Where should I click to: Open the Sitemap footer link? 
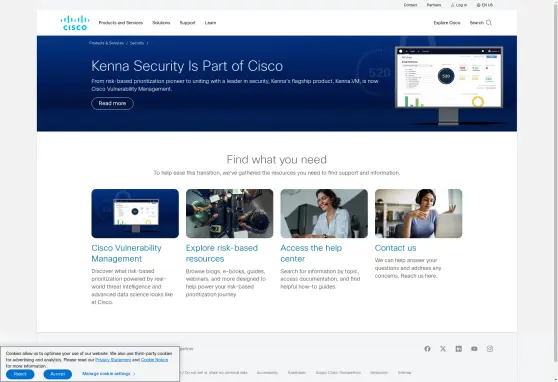pos(405,373)
